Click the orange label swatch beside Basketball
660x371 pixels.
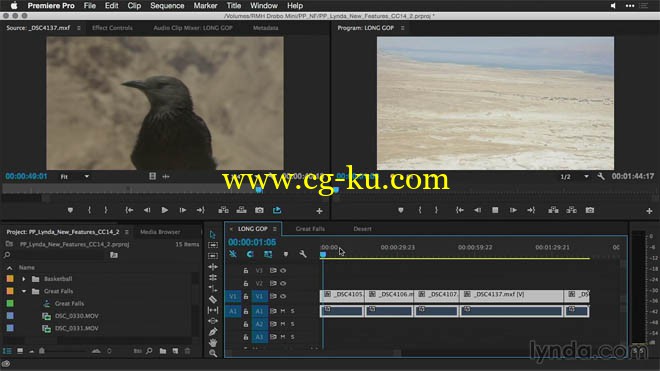pos(10,279)
